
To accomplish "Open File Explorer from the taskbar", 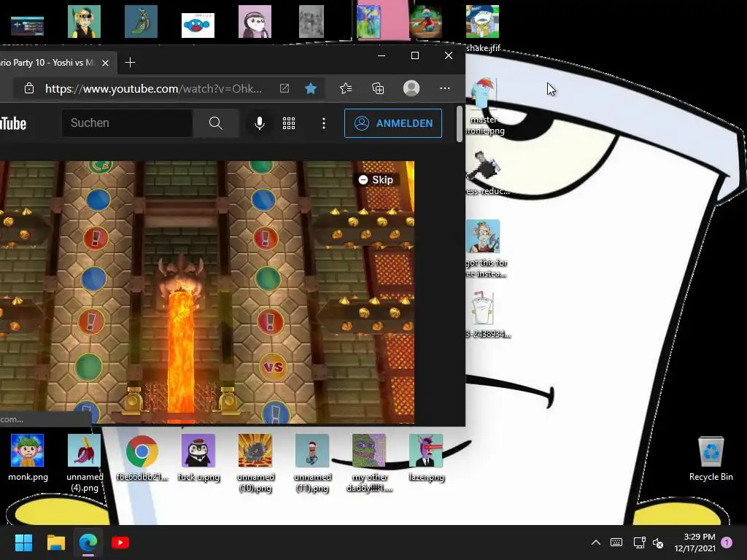I will pos(55,542).
